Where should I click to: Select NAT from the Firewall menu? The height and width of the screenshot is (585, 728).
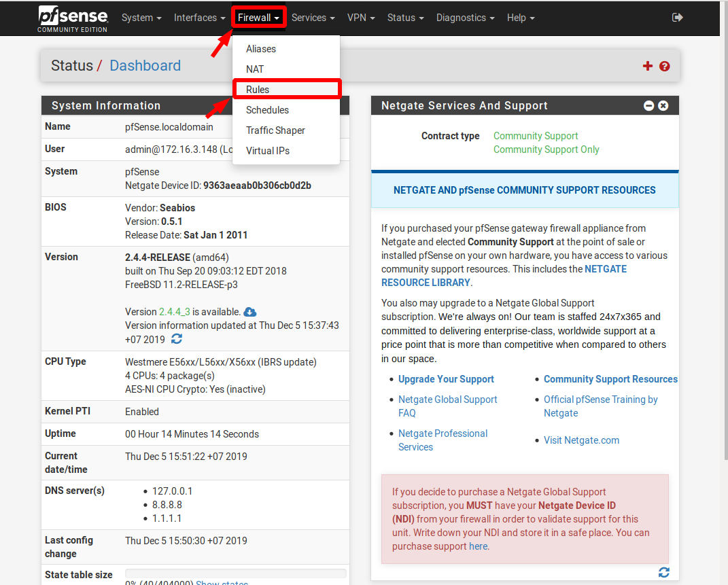coord(286,69)
